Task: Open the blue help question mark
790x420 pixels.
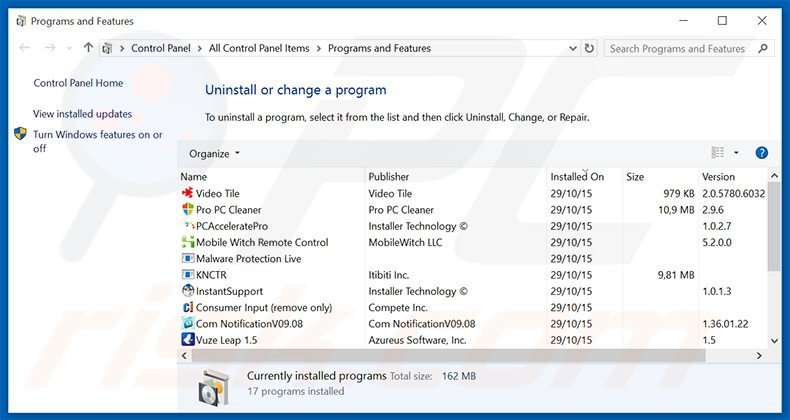Action: (x=761, y=153)
